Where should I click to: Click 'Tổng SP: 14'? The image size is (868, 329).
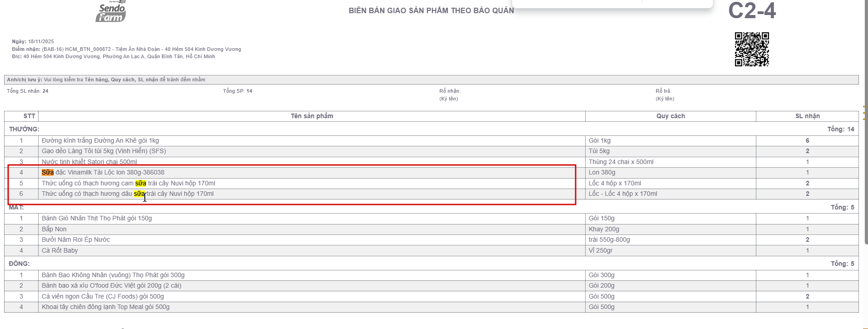tap(237, 91)
